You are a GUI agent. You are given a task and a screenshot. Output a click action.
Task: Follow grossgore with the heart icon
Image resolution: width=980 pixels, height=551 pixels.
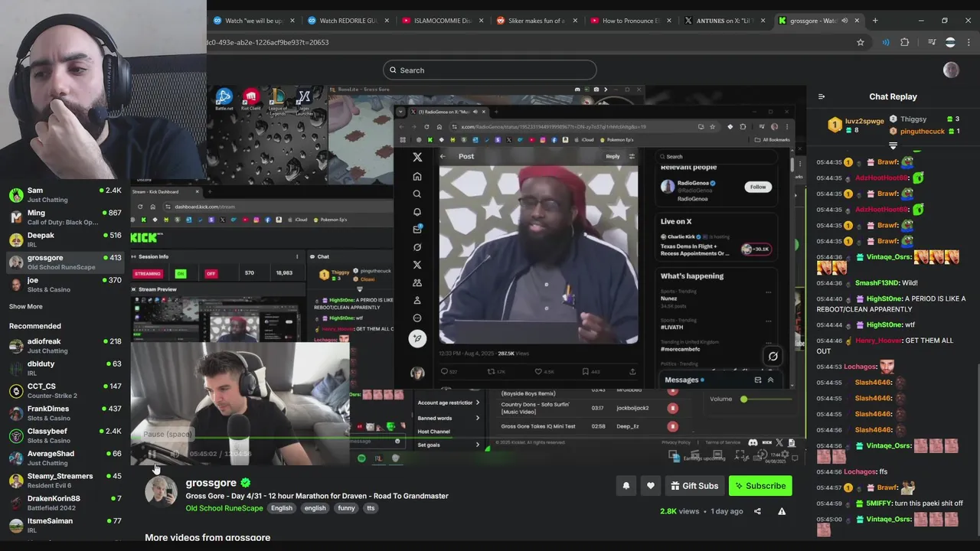click(651, 486)
